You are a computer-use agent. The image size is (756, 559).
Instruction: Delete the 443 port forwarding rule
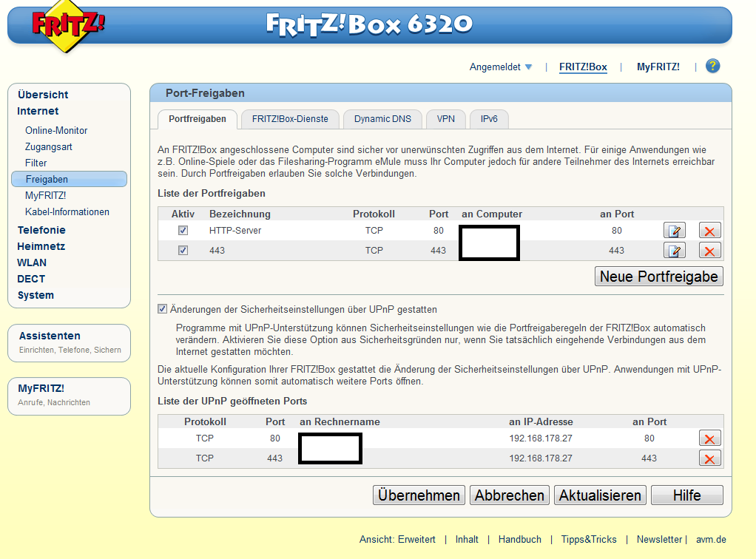(709, 251)
